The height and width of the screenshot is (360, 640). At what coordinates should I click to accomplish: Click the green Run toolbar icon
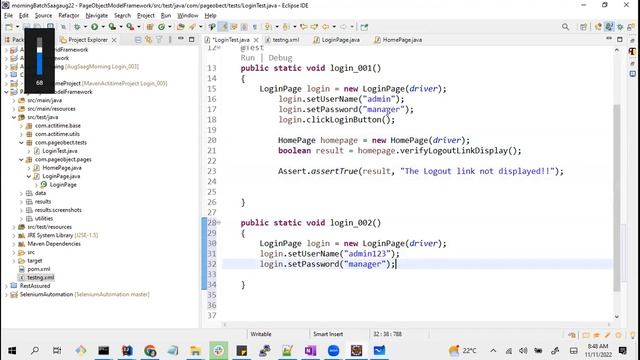tap(94, 27)
